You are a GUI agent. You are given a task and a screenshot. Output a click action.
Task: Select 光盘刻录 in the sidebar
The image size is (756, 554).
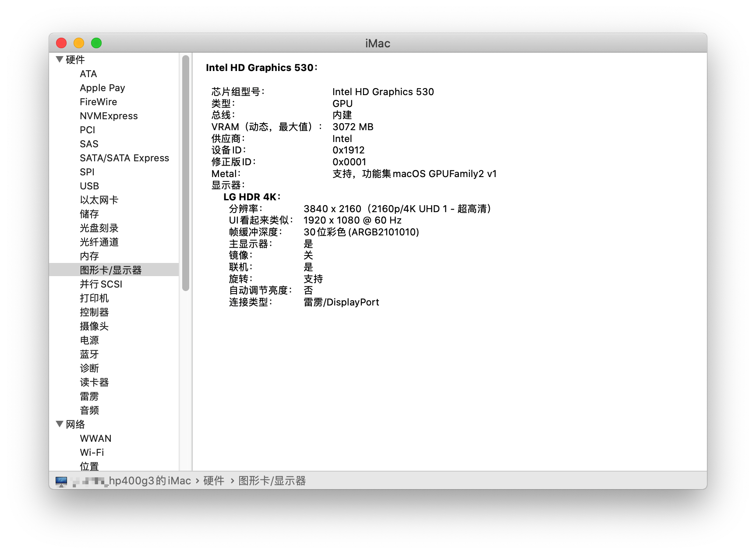[99, 228]
